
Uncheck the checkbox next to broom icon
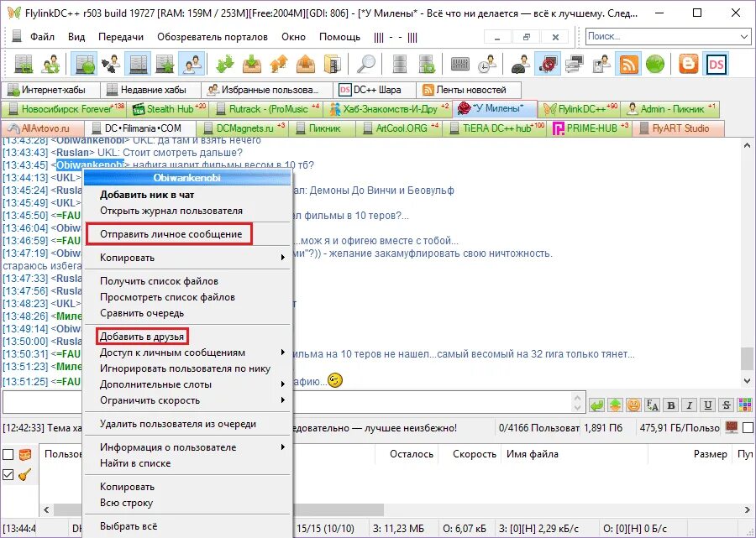[8, 474]
